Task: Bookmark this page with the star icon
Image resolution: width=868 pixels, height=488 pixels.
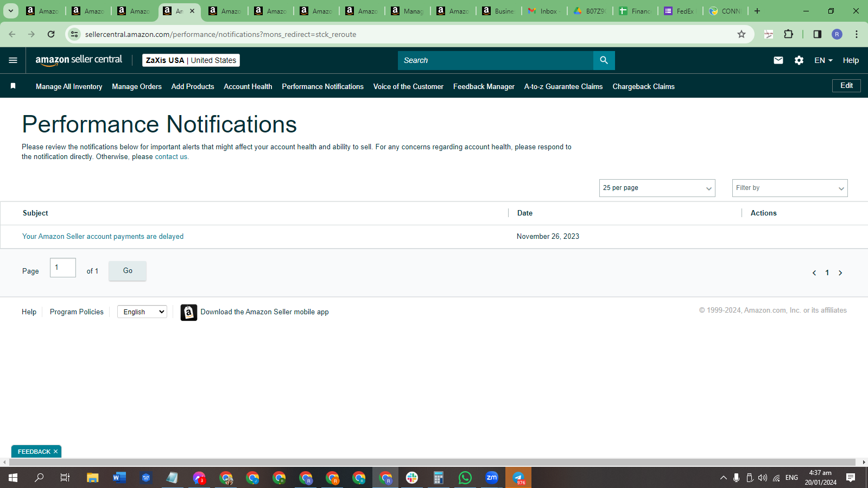Action: pyautogui.click(x=742, y=34)
